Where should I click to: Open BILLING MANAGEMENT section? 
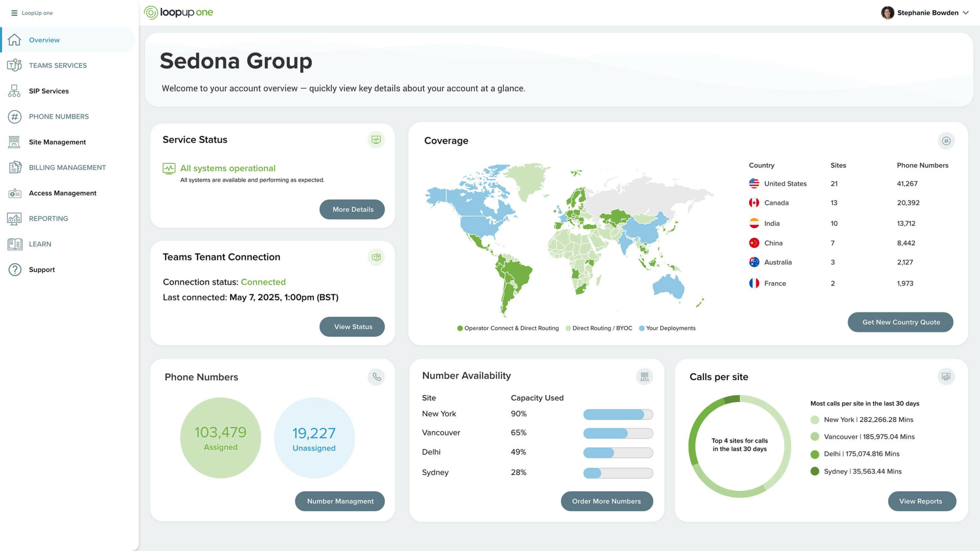(67, 168)
